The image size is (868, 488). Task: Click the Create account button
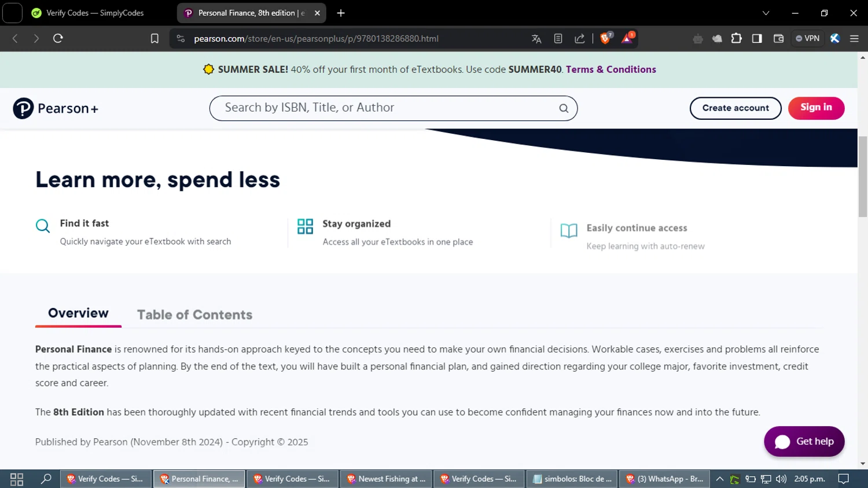735,108
